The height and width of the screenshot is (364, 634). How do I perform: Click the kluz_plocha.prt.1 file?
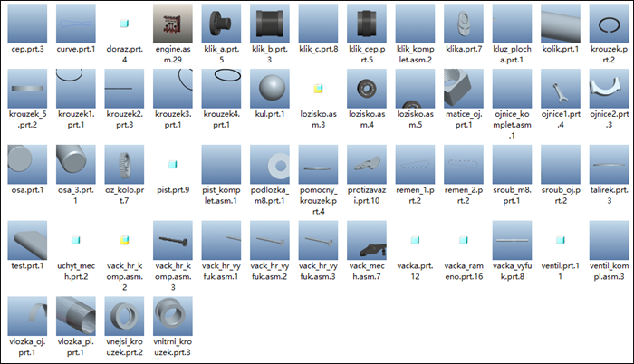coord(512,24)
